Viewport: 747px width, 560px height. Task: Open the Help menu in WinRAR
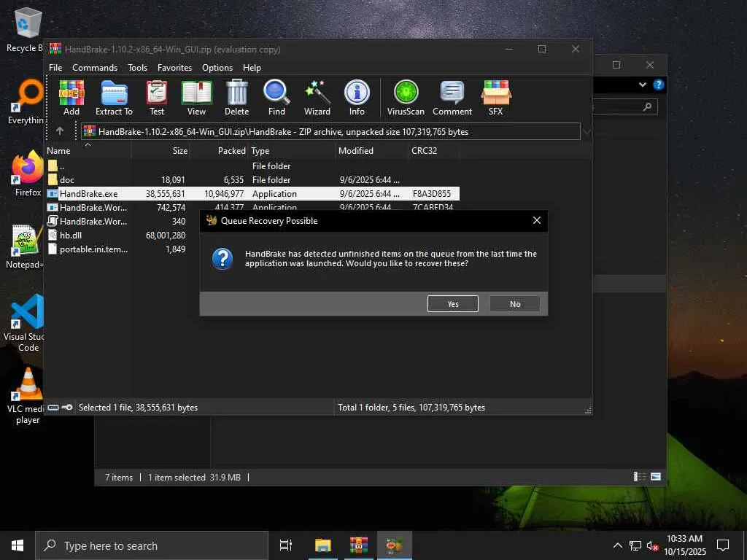coord(252,68)
